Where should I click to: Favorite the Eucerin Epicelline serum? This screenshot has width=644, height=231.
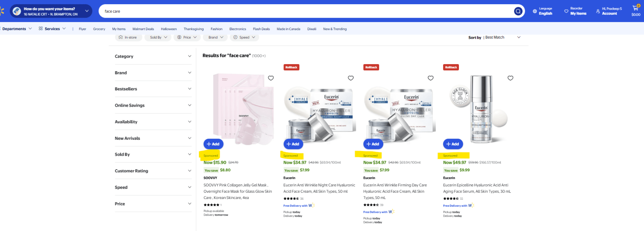click(x=510, y=78)
